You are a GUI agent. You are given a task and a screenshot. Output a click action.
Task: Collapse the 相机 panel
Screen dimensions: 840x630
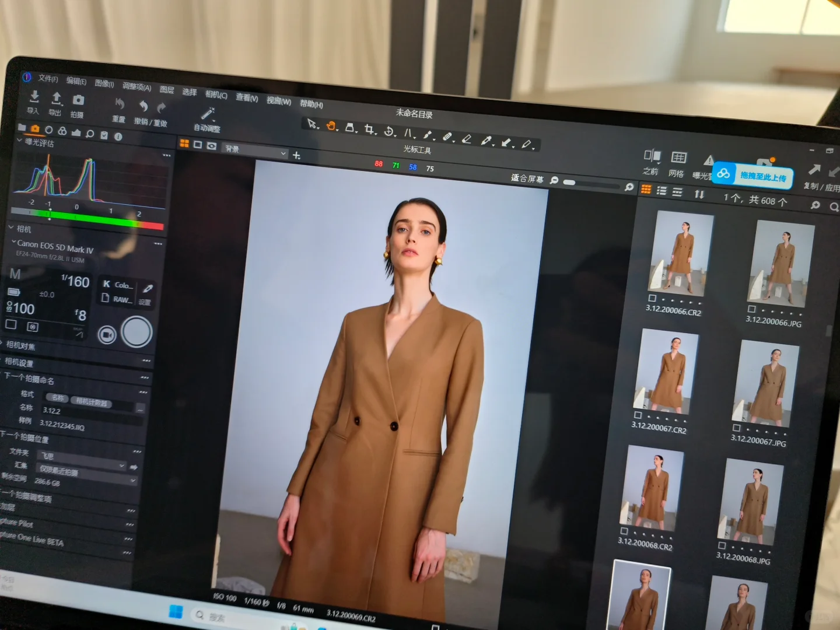pos(11,228)
